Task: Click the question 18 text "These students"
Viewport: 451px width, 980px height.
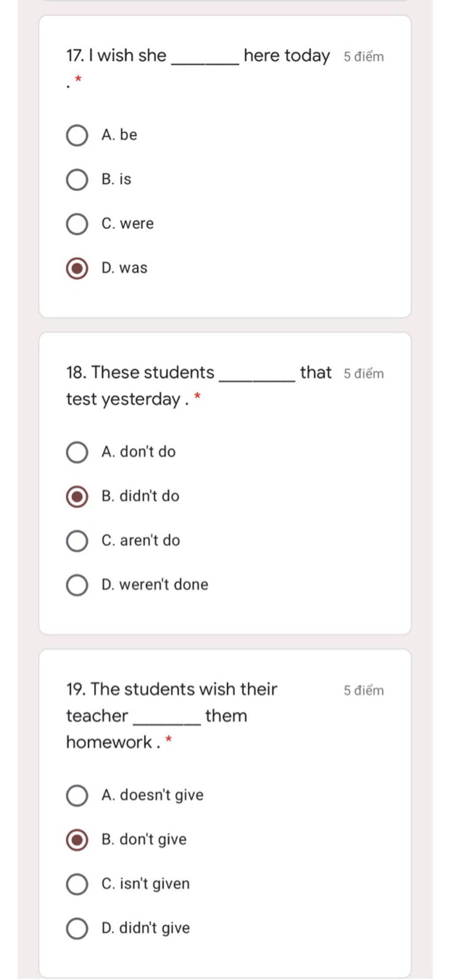Action: 140,373
